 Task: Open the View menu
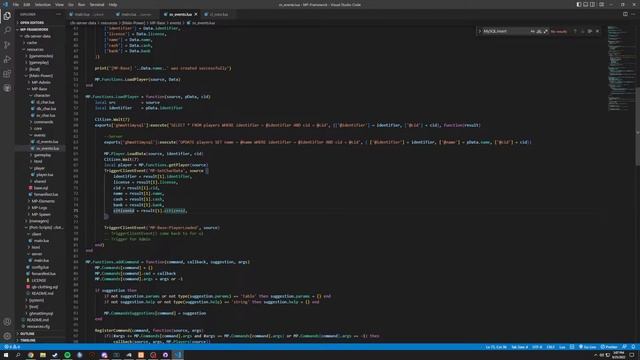point(59,4)
